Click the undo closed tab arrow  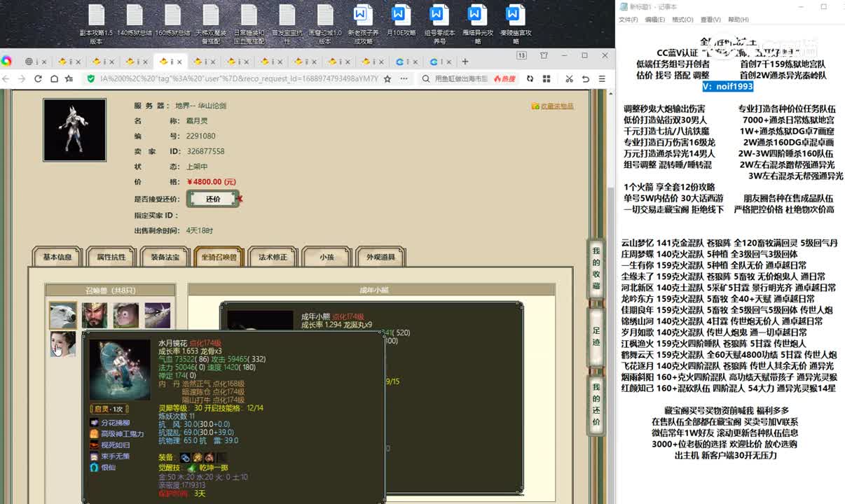(x=586, y=79)
